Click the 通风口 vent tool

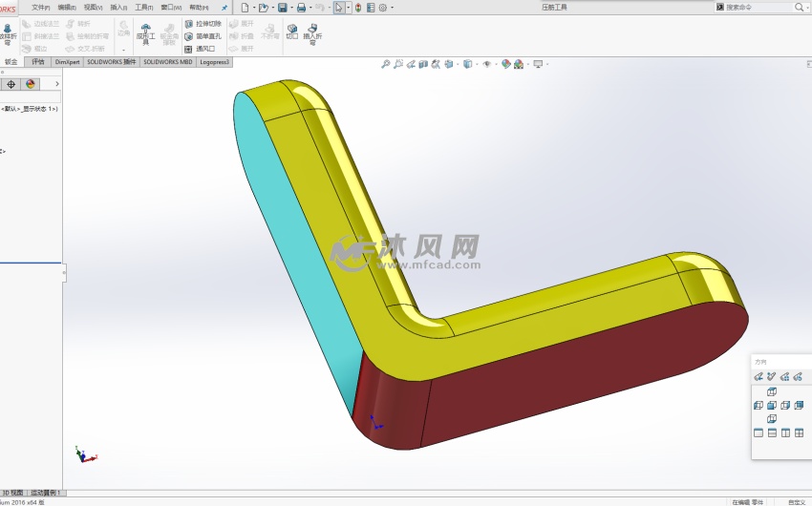pos(201,49)
